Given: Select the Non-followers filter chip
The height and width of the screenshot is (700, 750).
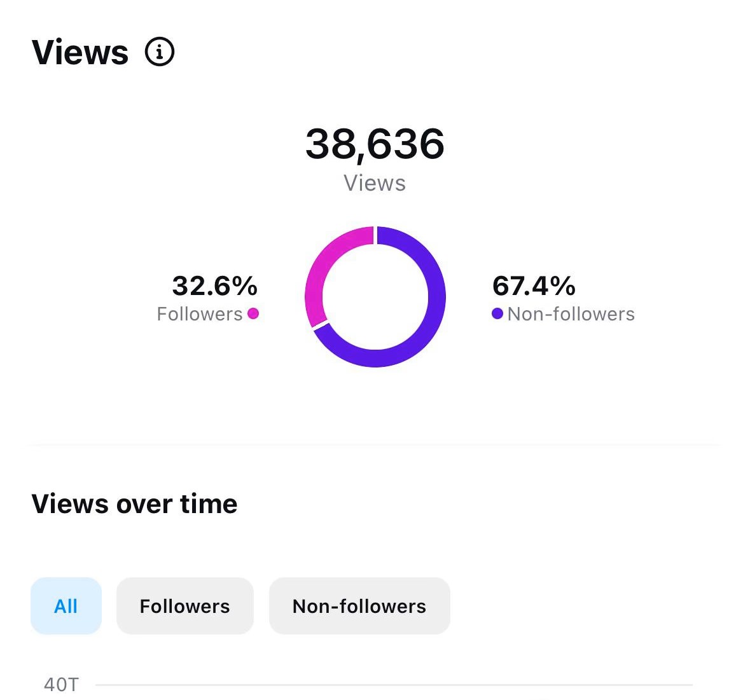Looking at the screenshot, I should click(x=359, y=606).
